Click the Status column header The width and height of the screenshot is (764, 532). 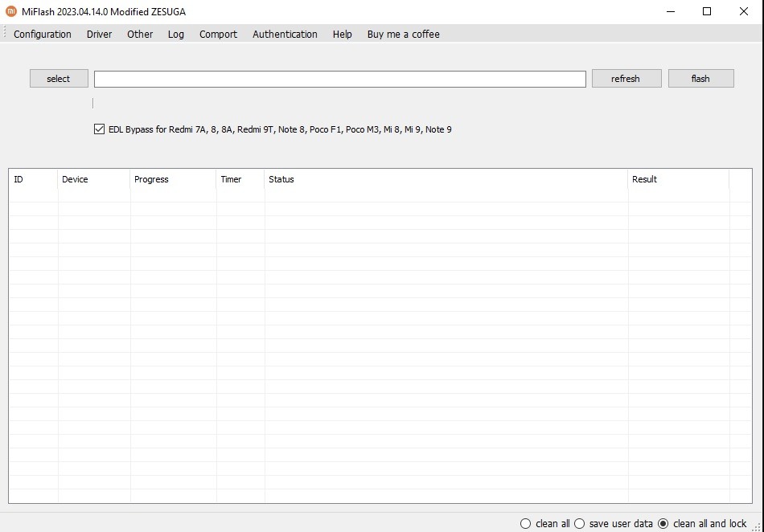(446, 179)
